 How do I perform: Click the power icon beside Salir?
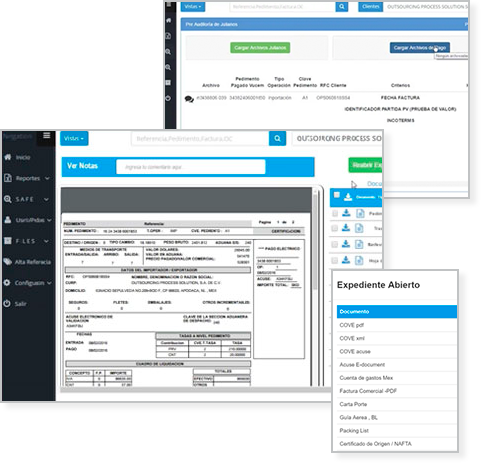pyautogui.click(x=7, y=303)
